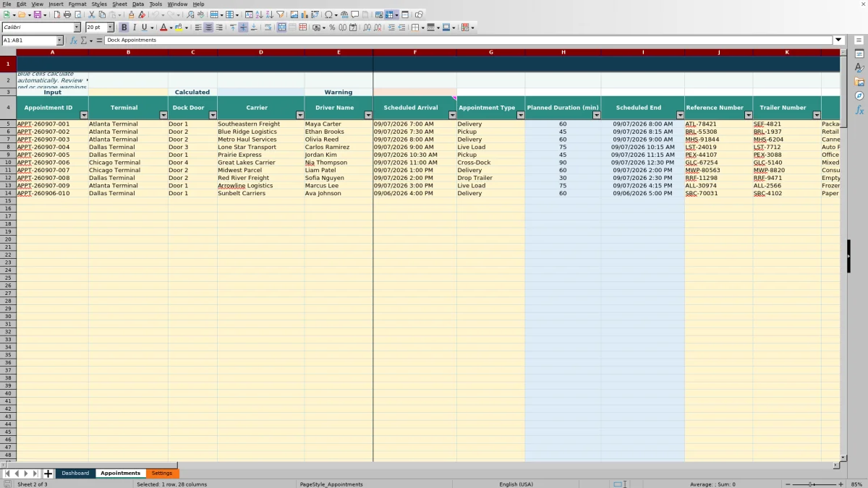Activate Clone Formatting paintbrush
Image resolution: width=868 pixels, height=488 pixels.
(131, 14)
